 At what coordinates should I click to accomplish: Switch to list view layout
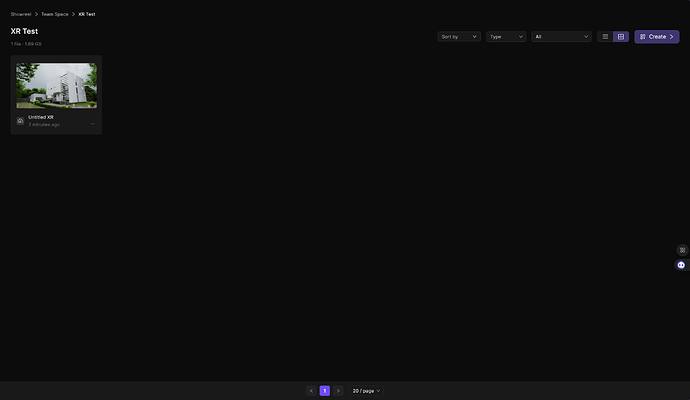(x=605, y=37)
